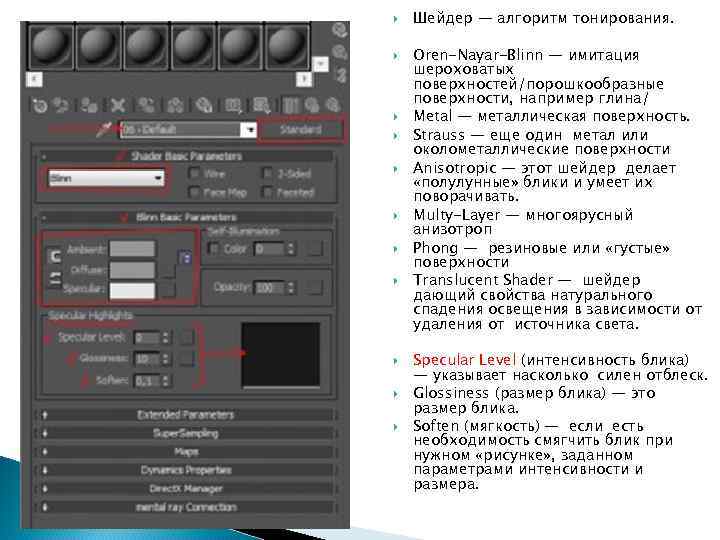Click the red 'Specular Level' heading text
The image size is (720, 540).
pyautogui.click(x=464, y=360)
